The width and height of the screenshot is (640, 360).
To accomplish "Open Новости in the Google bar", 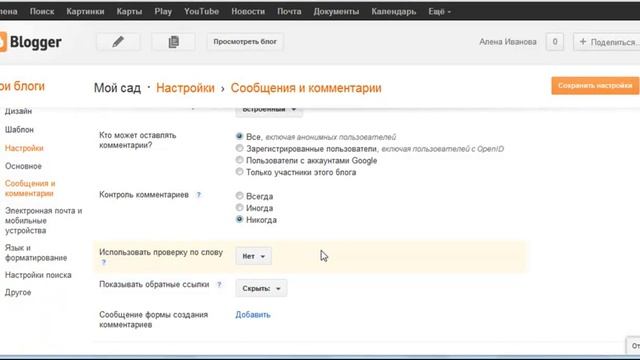I will click(x=248, y=11).
